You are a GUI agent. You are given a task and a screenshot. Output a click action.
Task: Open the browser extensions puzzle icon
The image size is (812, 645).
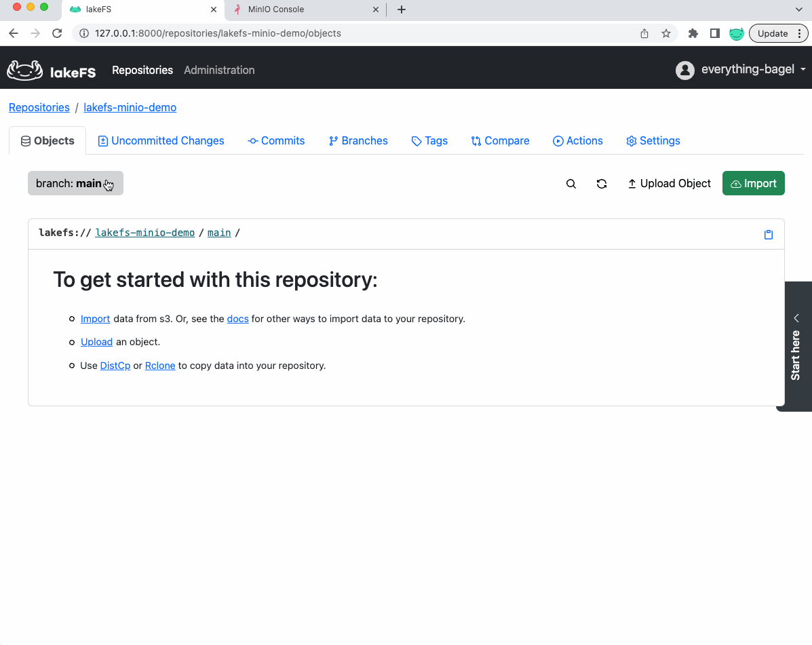point(693,33)
